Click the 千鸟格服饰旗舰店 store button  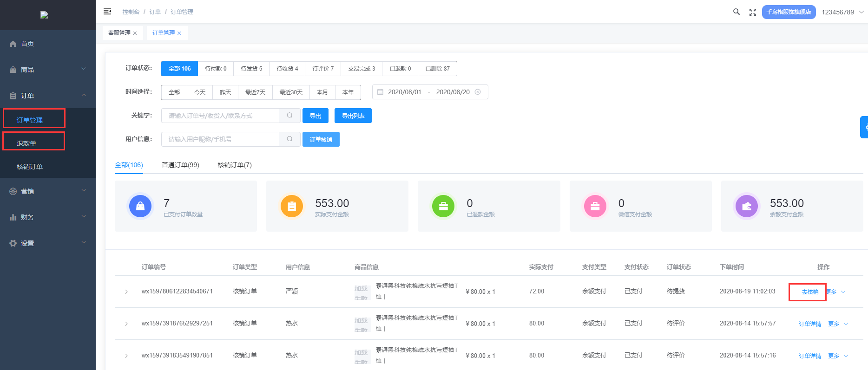click(x=789, y=12)
